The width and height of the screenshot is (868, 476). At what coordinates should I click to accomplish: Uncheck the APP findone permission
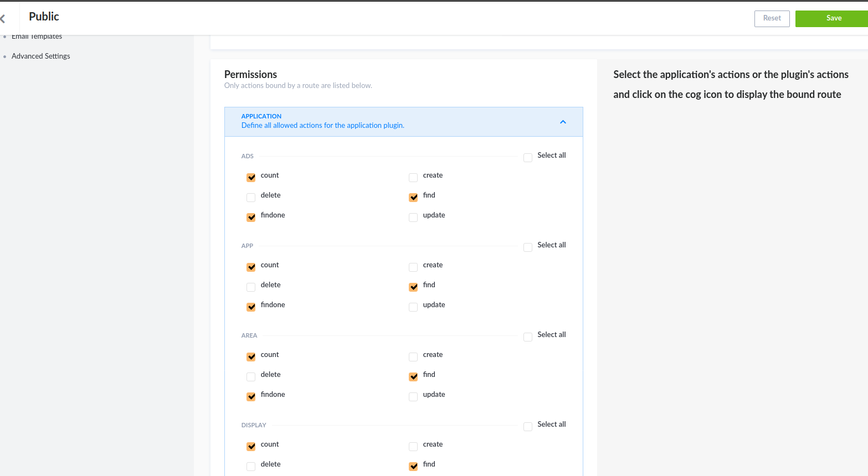pyautogui.click(x=251, y=307)
